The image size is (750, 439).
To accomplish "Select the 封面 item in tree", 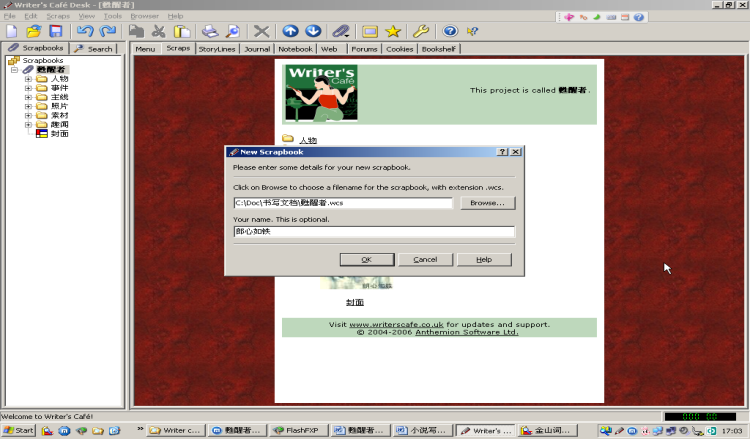I will coord(59,134).
